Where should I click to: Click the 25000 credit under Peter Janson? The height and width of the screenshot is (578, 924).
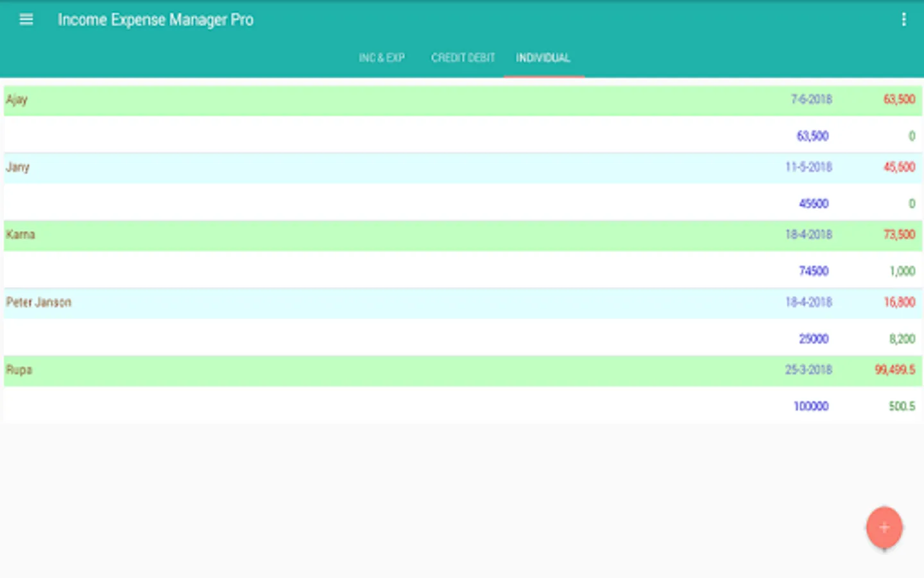814,338
